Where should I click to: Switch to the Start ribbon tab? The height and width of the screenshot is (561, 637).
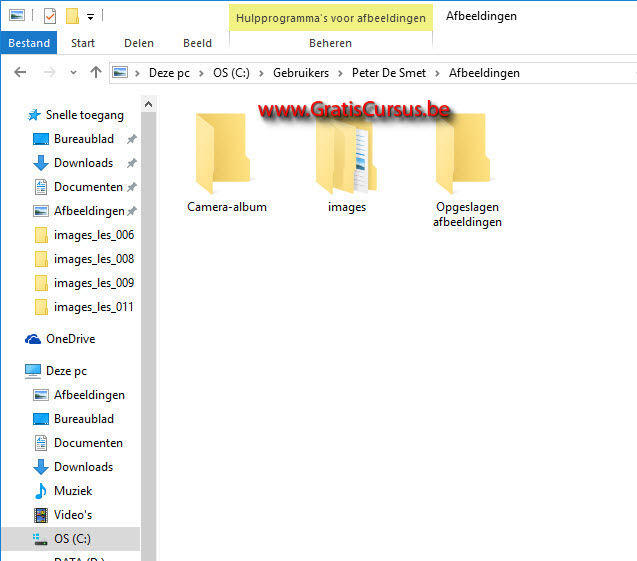click(x=83, y=43)
